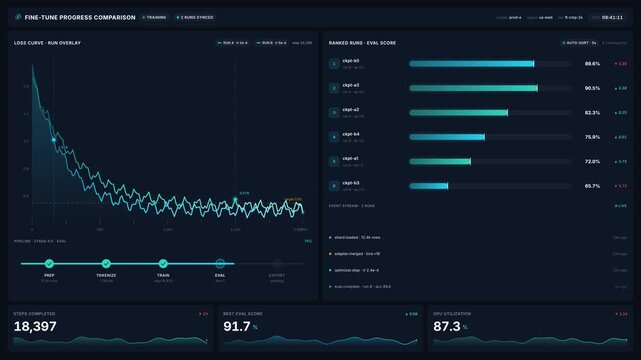Click the 75.9% score value
The width and height of the screenshot is (641, 360).
(x=592, y=137)
